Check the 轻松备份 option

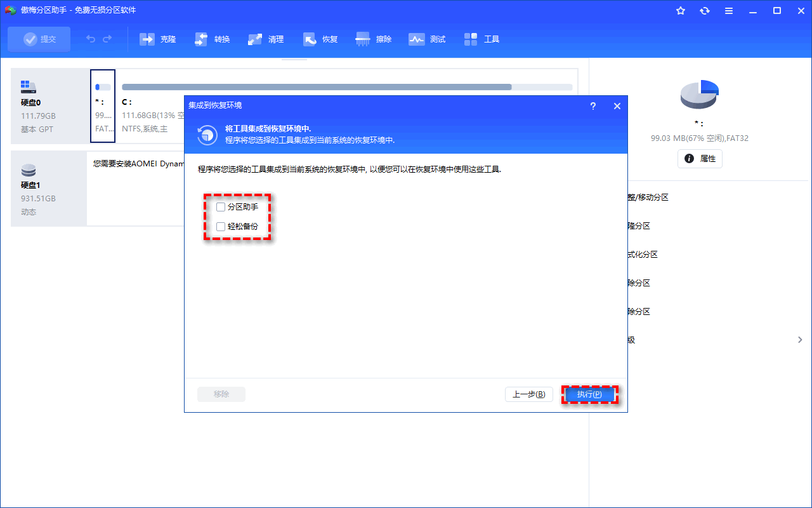coord(221,227)
